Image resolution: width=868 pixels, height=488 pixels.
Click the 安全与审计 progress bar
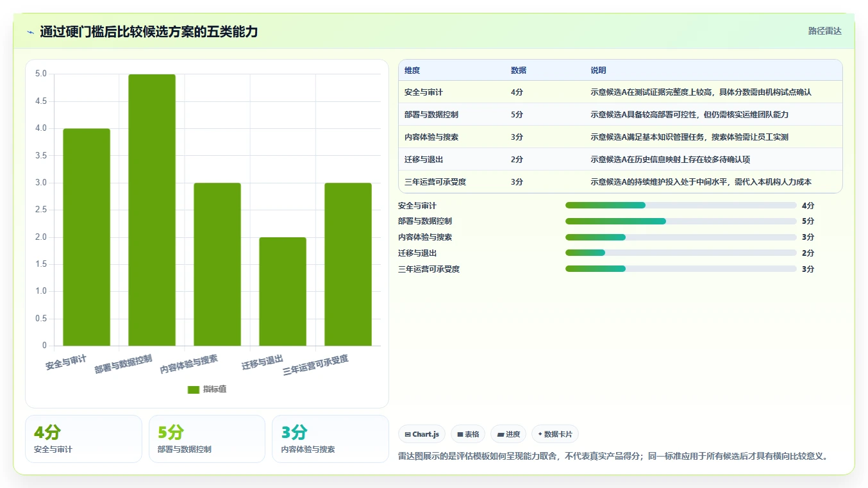681,205
